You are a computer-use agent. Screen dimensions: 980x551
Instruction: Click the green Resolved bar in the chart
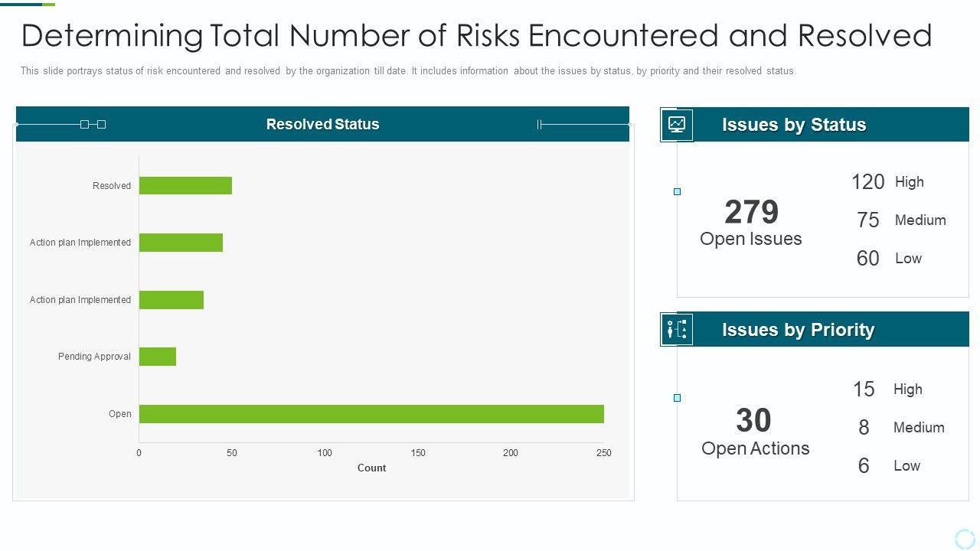point(185,186)
